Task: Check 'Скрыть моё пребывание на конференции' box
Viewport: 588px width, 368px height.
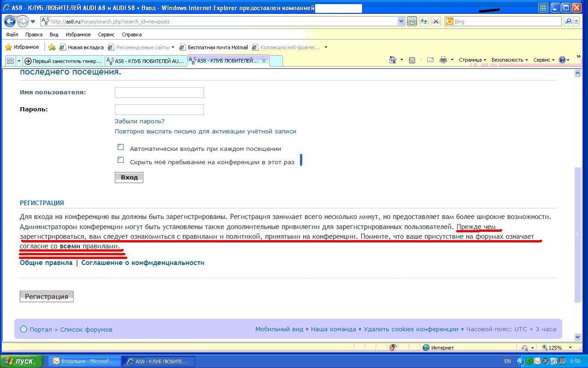Action: pos(120,160)
